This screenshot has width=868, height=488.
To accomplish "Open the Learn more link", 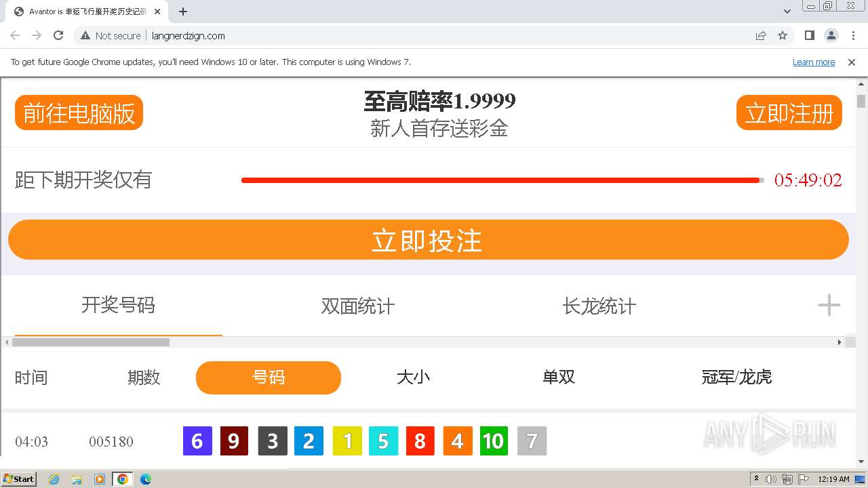I will click(x=814, y=62).
